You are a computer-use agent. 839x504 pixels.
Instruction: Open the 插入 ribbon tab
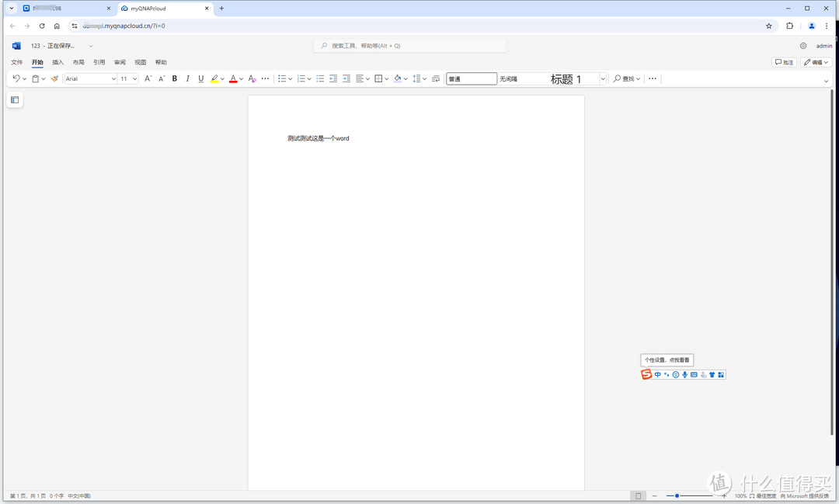pos(58,62)
